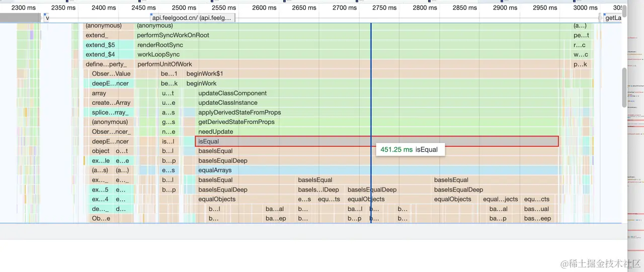Click the vertical blue timeline cursor line
Viewport: 644px width, 272px height.
coord(371,122)
